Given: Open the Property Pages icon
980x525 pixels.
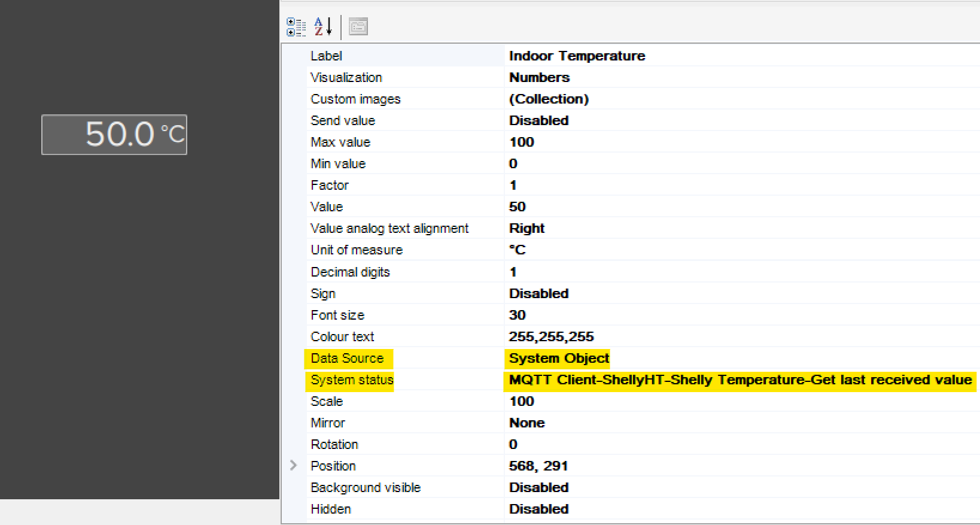Looking at the screenshot, I should (x=358, y=27).
